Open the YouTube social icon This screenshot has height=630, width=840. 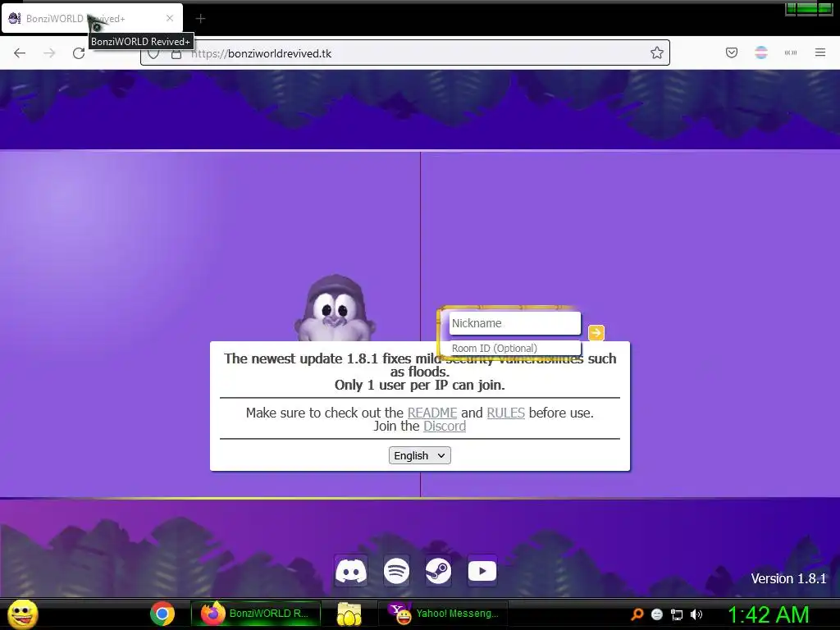coord(482,571)
